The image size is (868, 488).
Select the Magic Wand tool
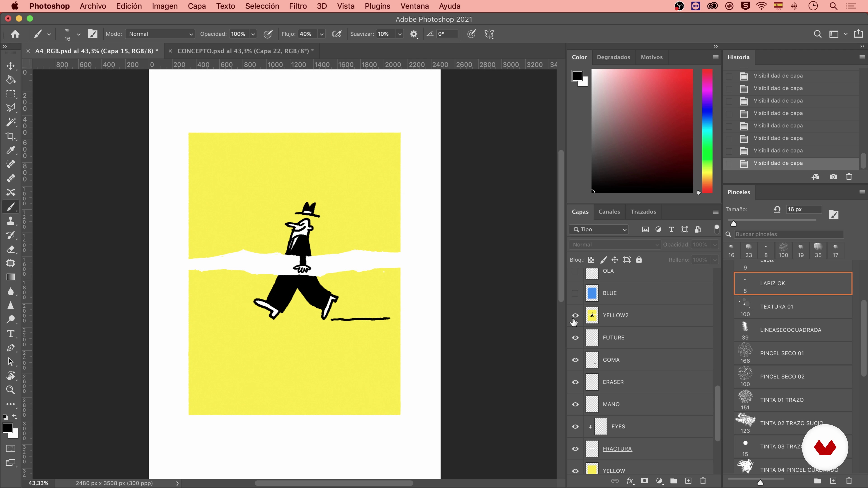[x=10, y=122]
